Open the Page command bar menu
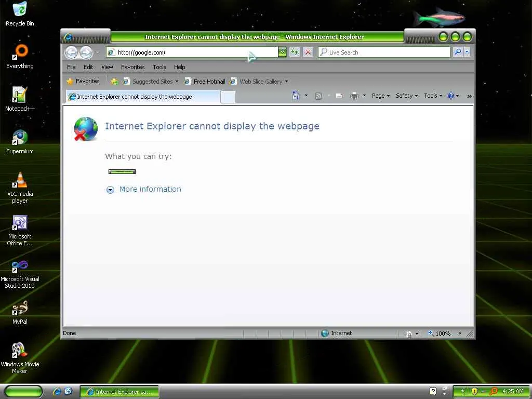The image size is (532, 399). coord(381,96)
